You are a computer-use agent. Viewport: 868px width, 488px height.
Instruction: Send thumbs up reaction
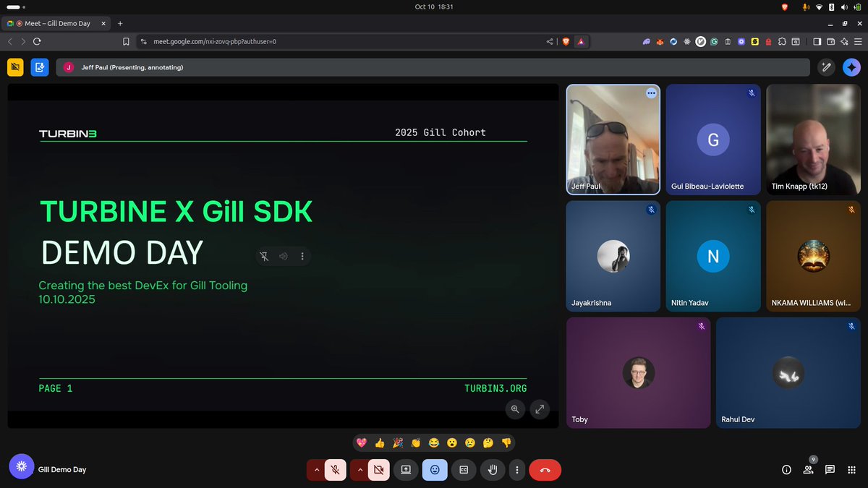coord(380,442)
